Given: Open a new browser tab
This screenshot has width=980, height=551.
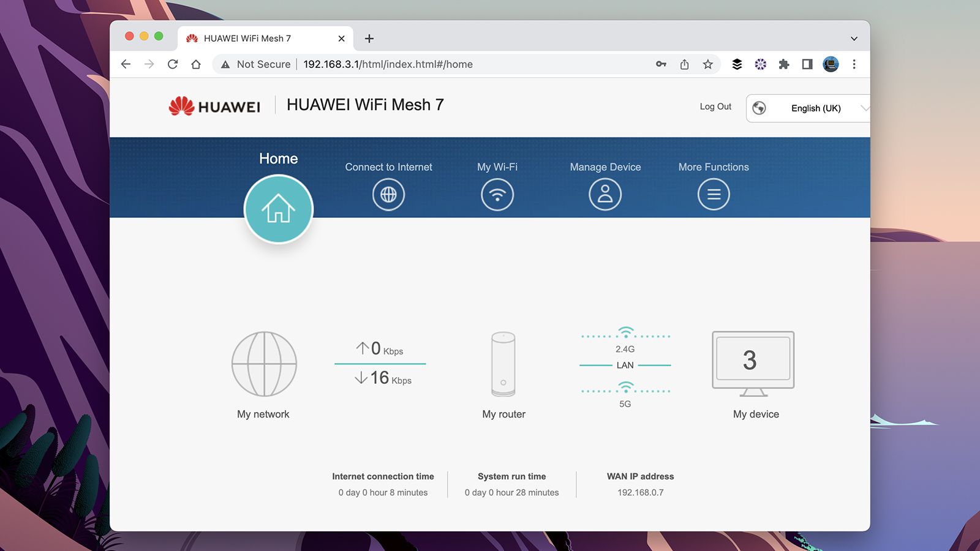Looking at the screenshot, I should [369, 39].
